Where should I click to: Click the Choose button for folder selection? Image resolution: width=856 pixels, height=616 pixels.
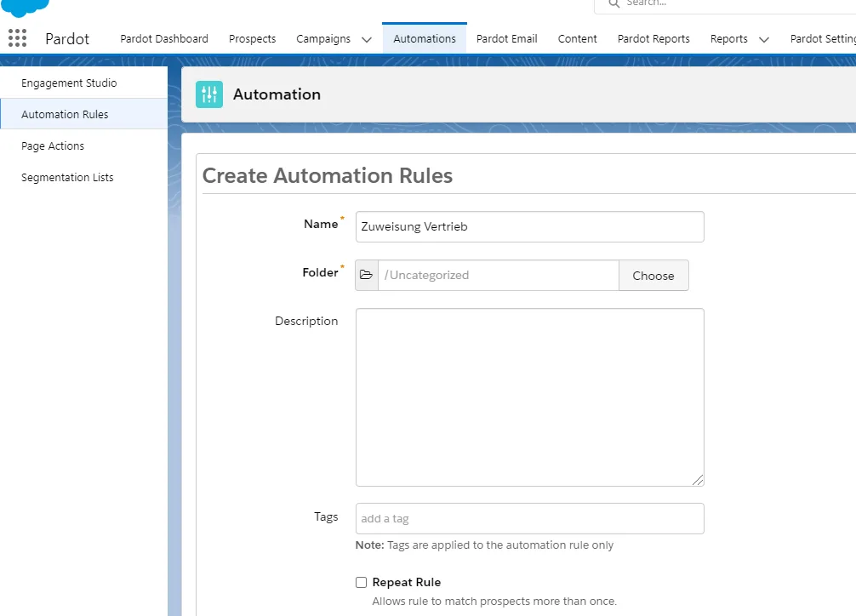point(653,275)
